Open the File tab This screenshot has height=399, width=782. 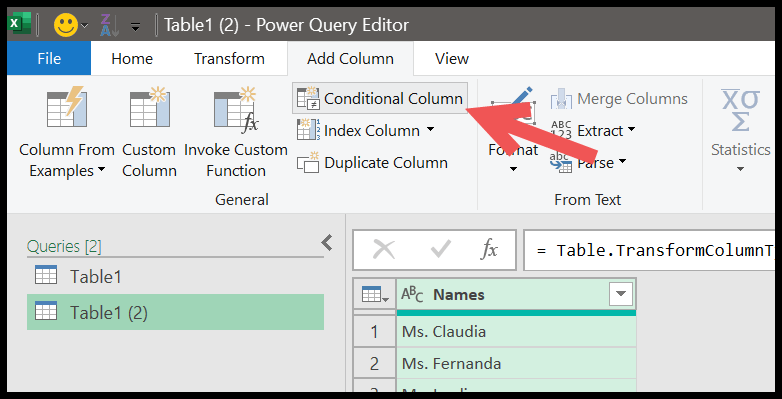click(x=49, y=58)
